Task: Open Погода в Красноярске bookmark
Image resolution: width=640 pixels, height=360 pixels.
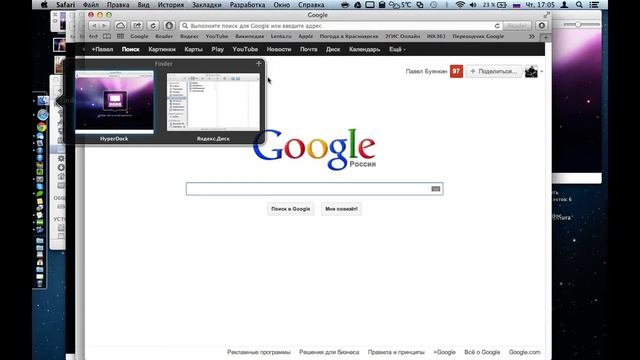Action: coord(349,36)
